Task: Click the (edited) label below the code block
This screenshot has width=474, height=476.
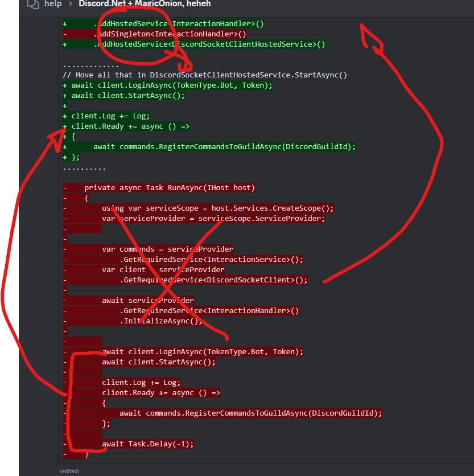Action: pyautogui.click(x=69, y=471)
